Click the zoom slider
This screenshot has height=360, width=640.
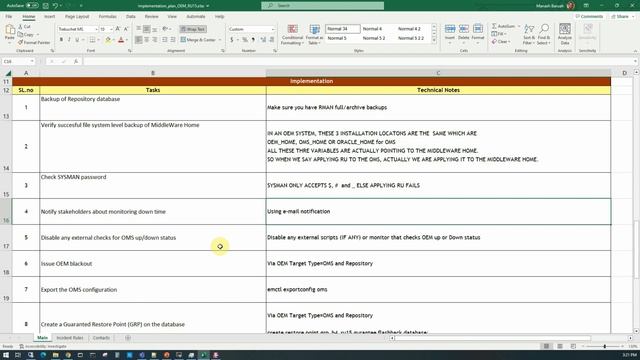pos(604,346)
